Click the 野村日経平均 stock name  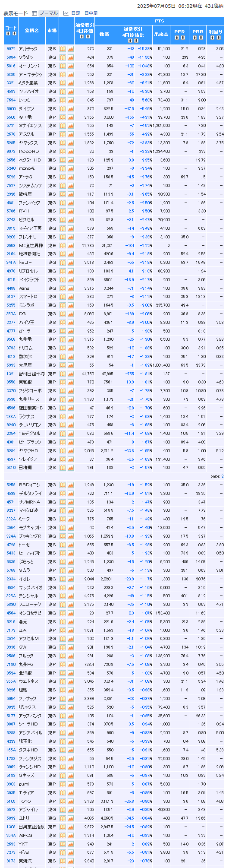31,374
